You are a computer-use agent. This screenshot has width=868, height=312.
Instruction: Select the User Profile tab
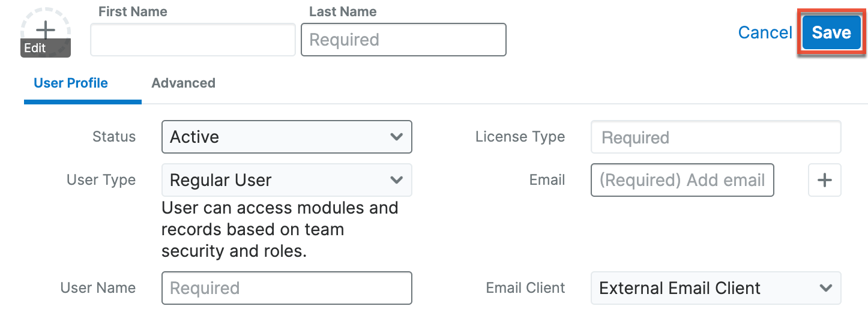[x=71, y=83]
